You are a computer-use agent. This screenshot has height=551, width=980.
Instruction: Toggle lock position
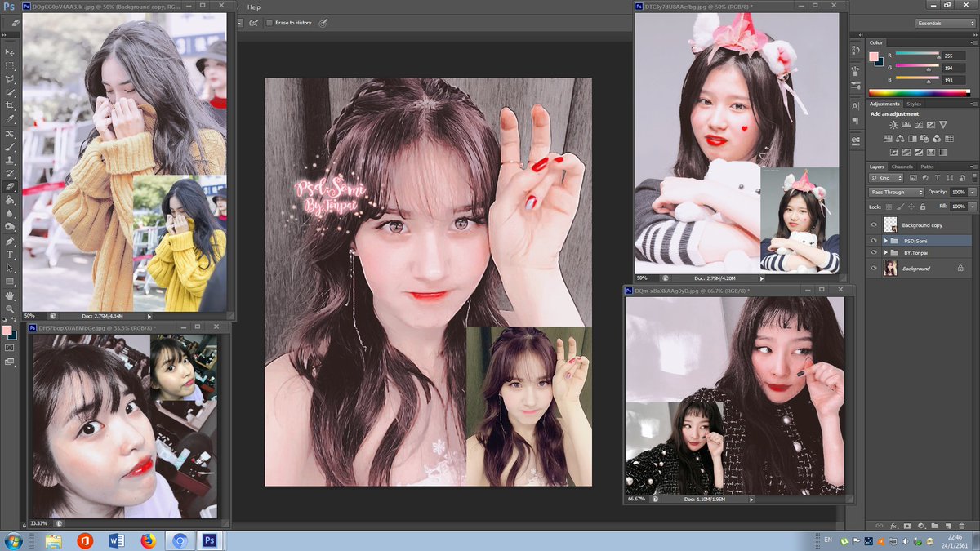911,207
